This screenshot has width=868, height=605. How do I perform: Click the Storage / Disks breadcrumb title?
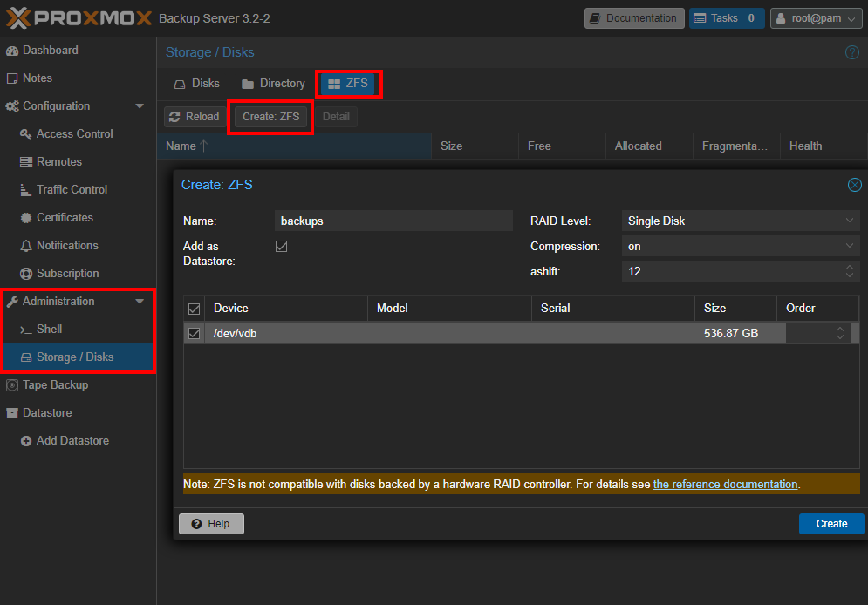(x=210, y=52)
